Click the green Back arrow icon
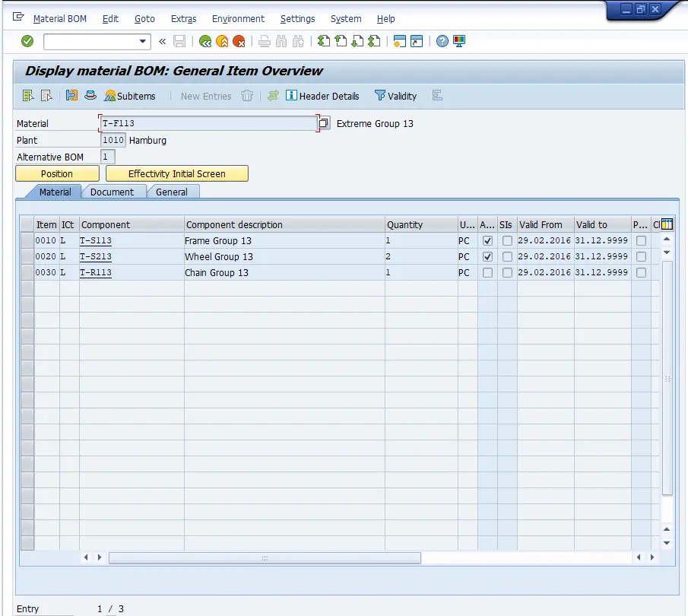Screen dimensions: 688x616 click(x=205, y=41)
